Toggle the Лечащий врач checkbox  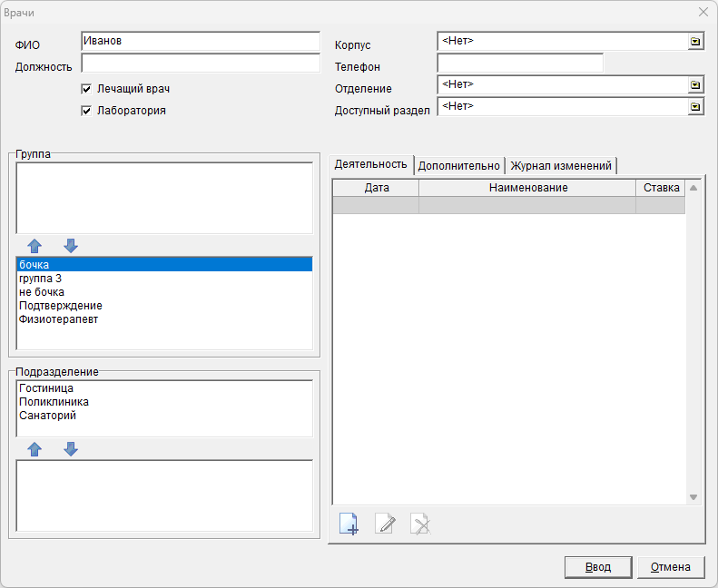tap(87, 89)
